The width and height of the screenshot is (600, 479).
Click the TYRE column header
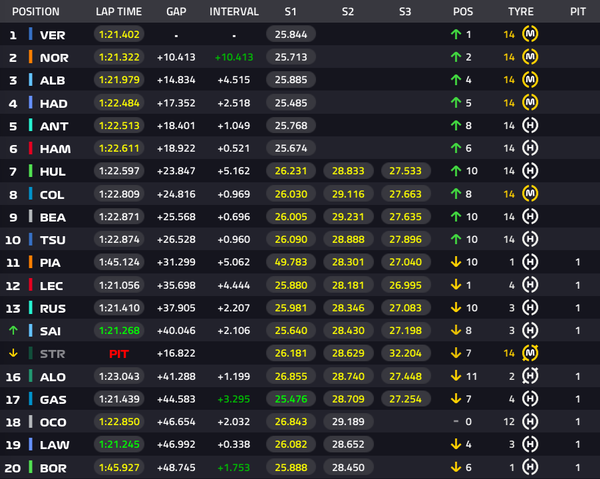[521, 11]
